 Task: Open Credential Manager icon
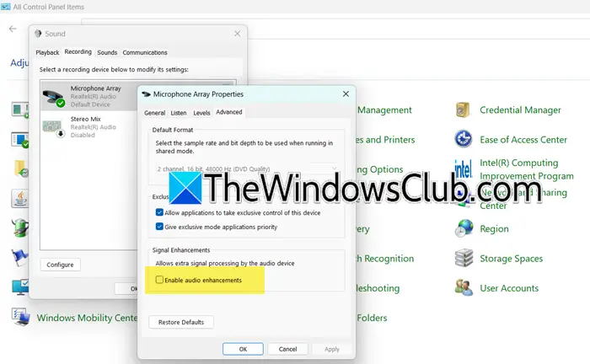(x=463, y=110)
